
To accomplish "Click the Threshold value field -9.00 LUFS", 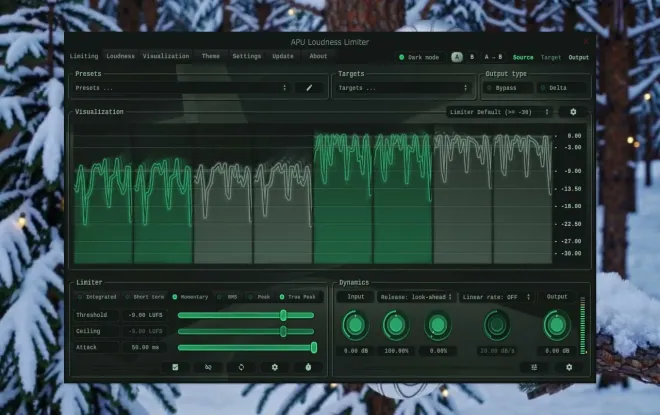I will [x=145, y=315].
